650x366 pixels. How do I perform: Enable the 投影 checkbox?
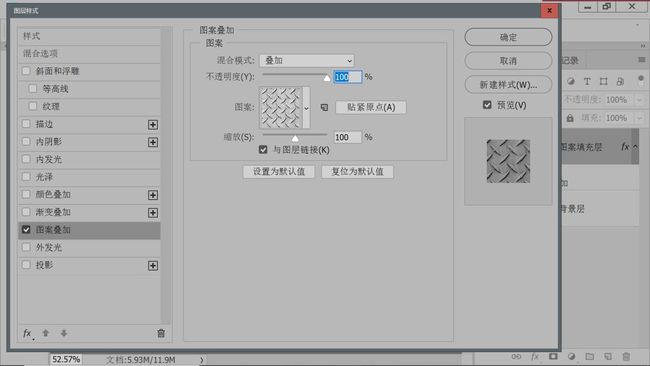coord(26,265)
